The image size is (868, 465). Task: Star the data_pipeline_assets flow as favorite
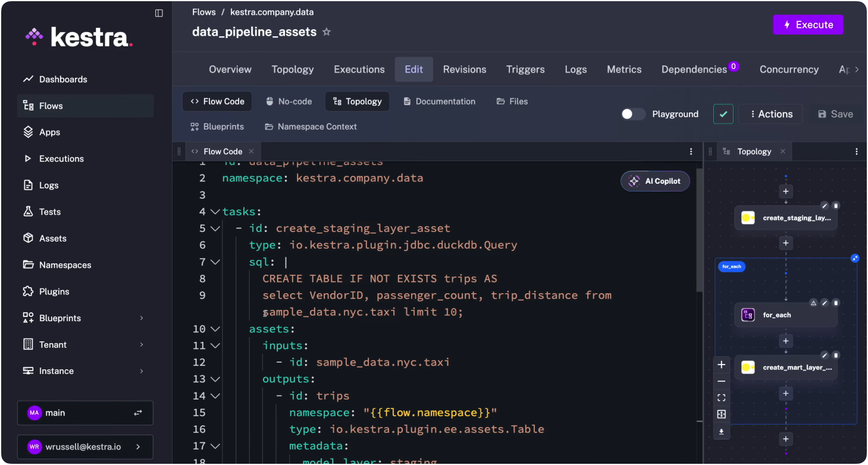tap(327, 32)
